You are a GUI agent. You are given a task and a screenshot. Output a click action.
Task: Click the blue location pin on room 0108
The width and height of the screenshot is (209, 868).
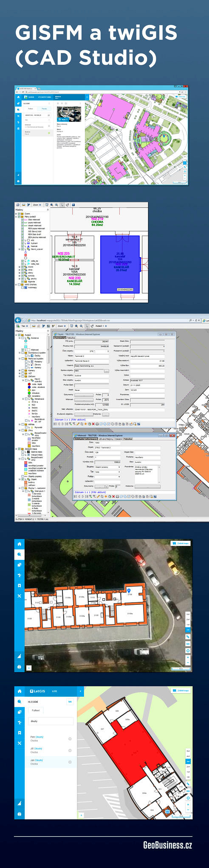[x=129, y=590]
